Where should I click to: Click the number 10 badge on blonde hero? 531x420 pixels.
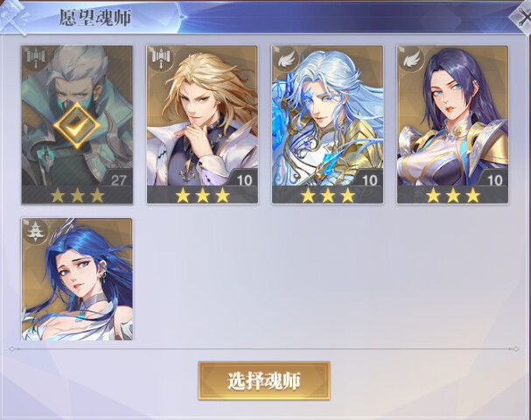click(x=244, y=180)
